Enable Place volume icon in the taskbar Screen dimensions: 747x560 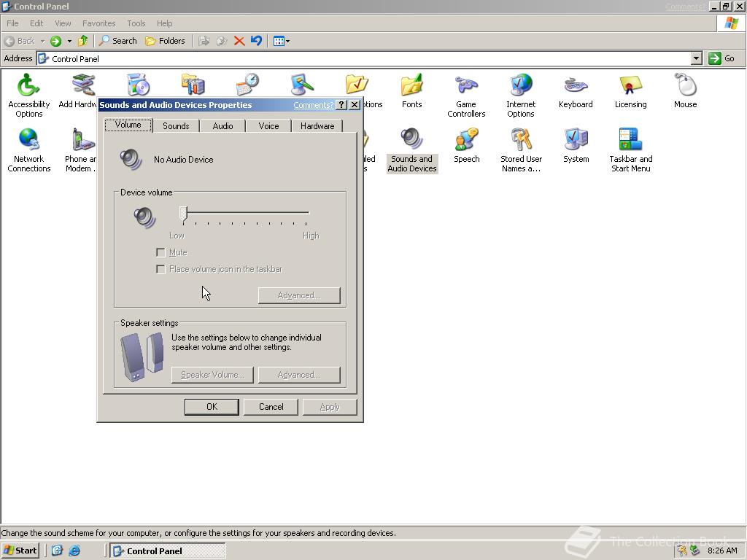pos(160,269)
